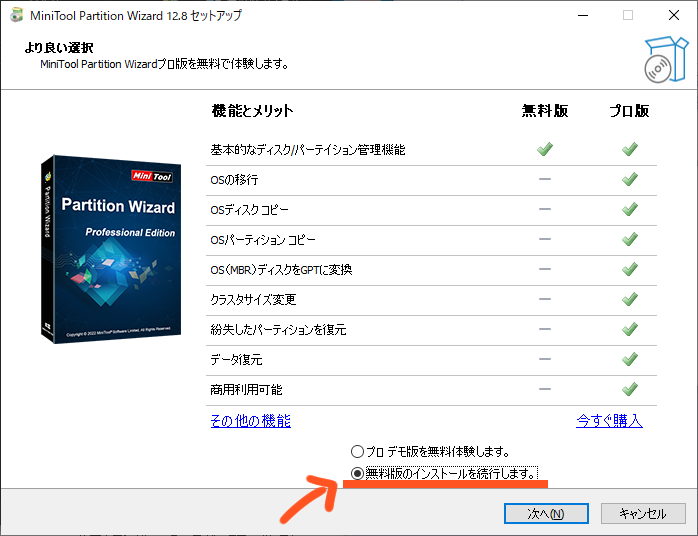The image size is (698, 536).
Task: Click the MiniTool setup title bar icon
Action: [17, 16]
